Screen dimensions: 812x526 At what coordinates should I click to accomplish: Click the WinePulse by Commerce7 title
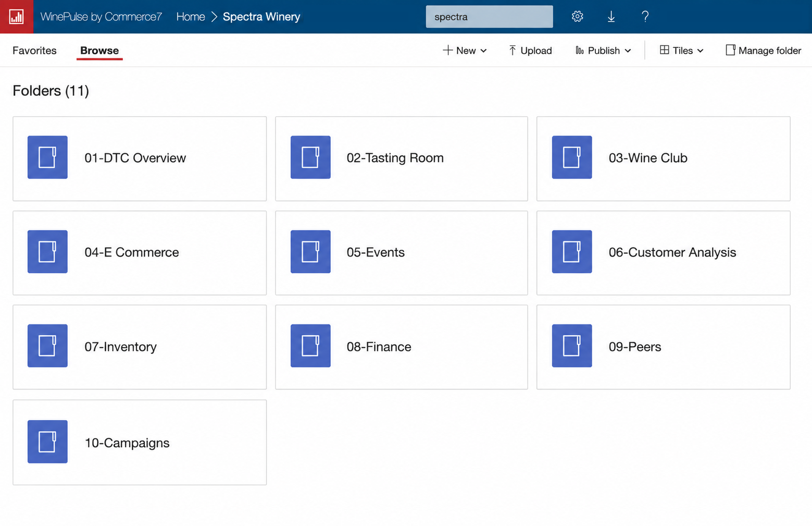click(x=101, y=17)
